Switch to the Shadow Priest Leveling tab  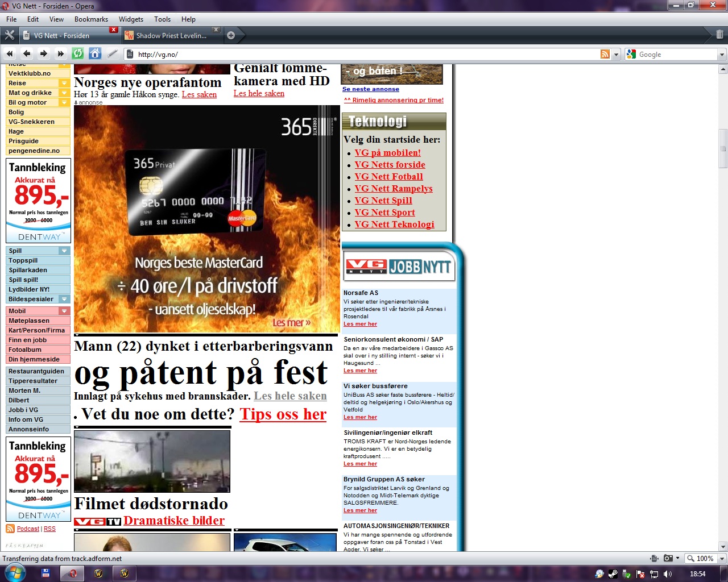pyautogui.click(x=171, y=35)
